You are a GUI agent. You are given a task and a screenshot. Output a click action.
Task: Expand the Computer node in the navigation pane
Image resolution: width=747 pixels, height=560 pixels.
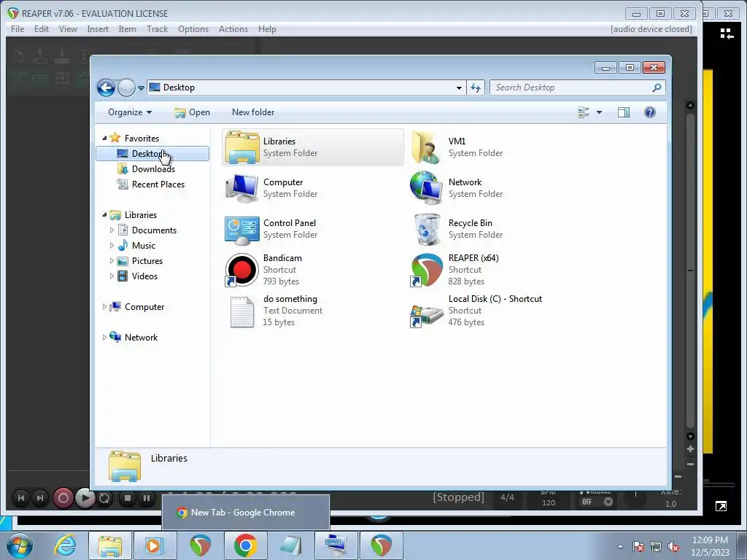coord(104,307)
